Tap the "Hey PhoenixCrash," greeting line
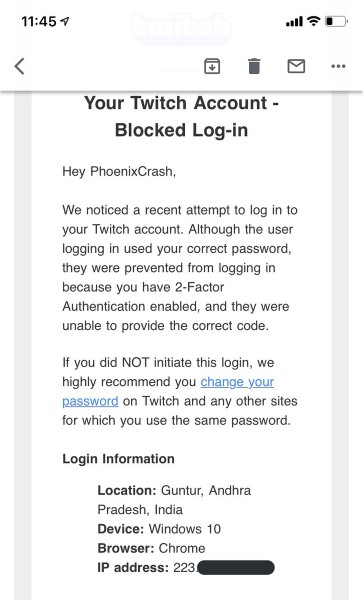The height and width of the screenshot is (600, 363). tap(119, 171)
